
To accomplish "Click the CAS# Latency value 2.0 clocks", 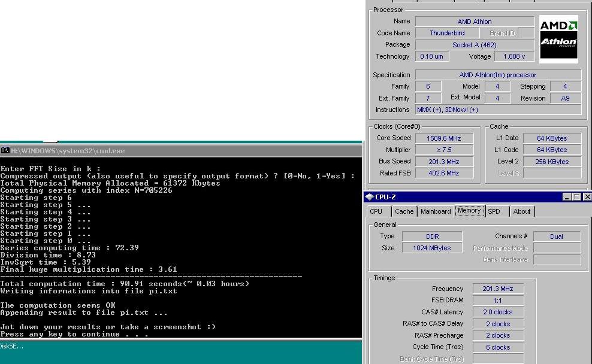I will pos(498,312).
